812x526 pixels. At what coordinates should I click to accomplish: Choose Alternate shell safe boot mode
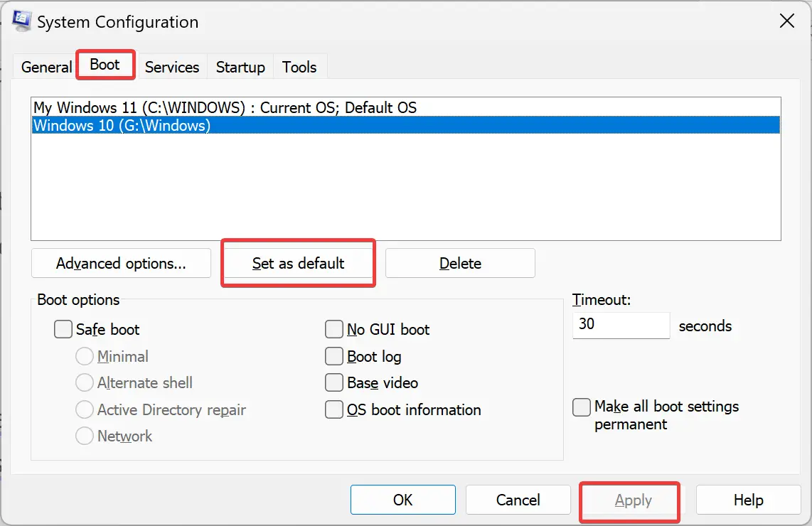(84, 382)
